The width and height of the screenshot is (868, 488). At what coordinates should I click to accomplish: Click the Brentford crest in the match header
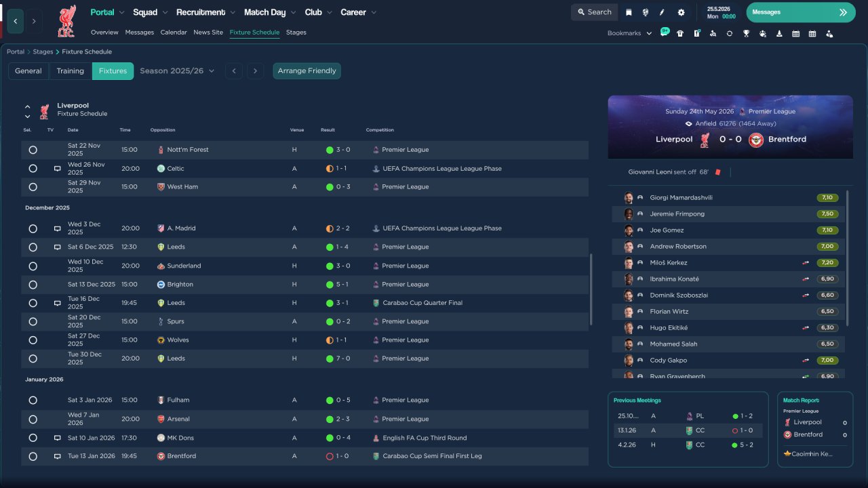point(756,140)
